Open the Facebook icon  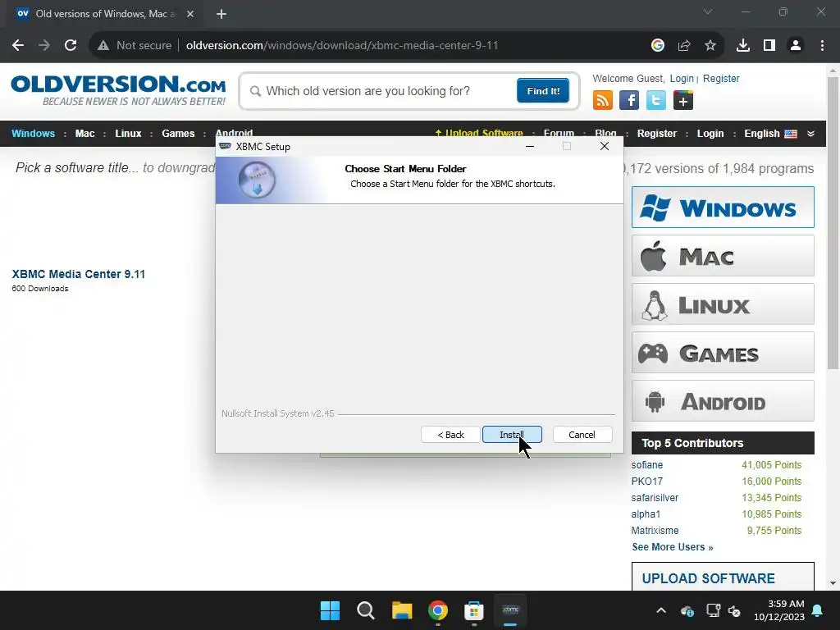point(629,100)
